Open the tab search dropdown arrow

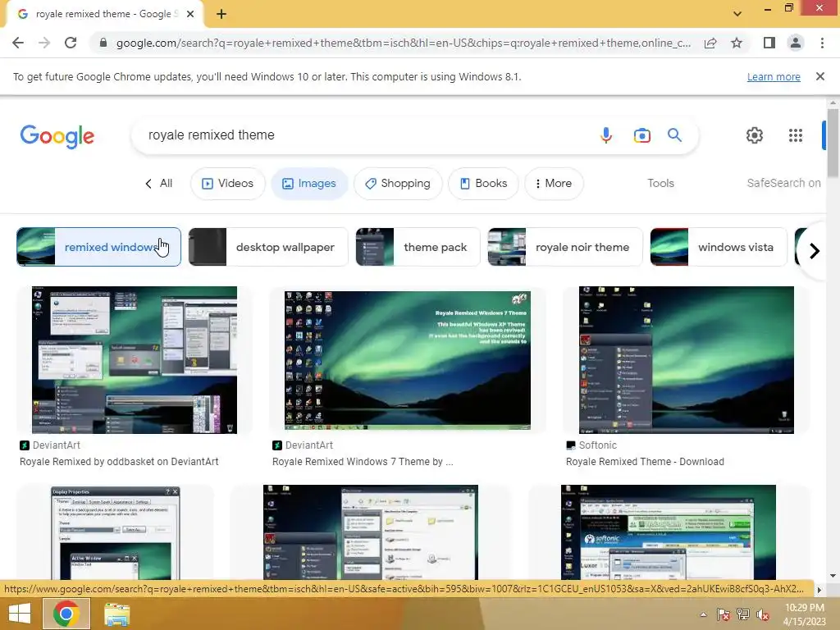[737, 14]
